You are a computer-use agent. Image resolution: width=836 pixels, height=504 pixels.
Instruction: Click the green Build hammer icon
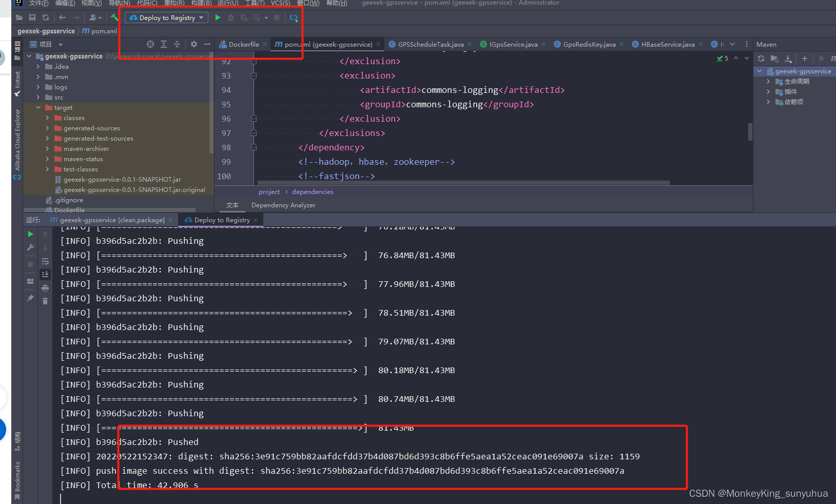[114, 17]
